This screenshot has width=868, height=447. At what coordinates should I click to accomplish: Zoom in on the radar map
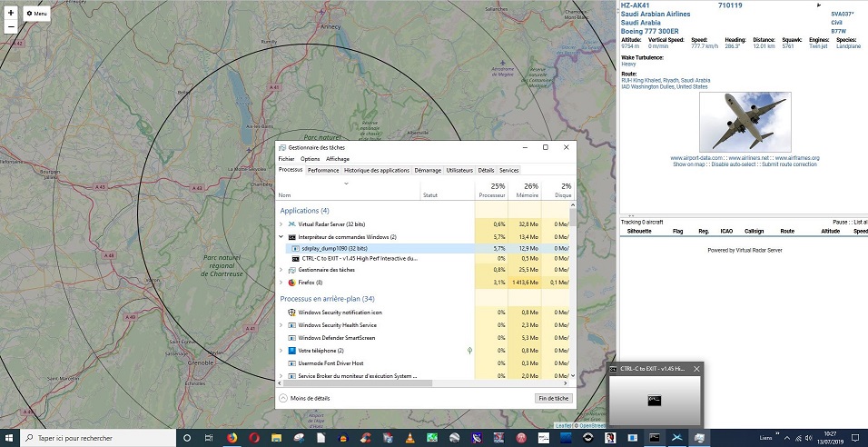click(x=11, y=13)
